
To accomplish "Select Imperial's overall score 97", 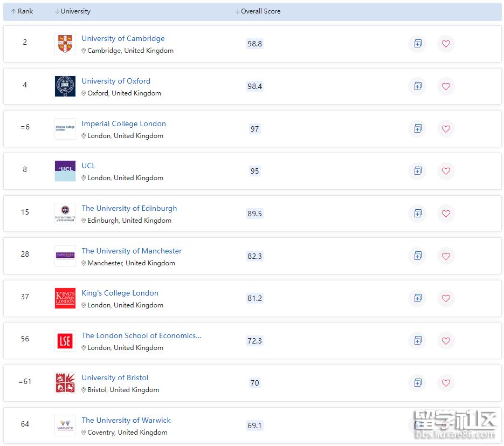I will pyautogui.click(x=254, y=129).
